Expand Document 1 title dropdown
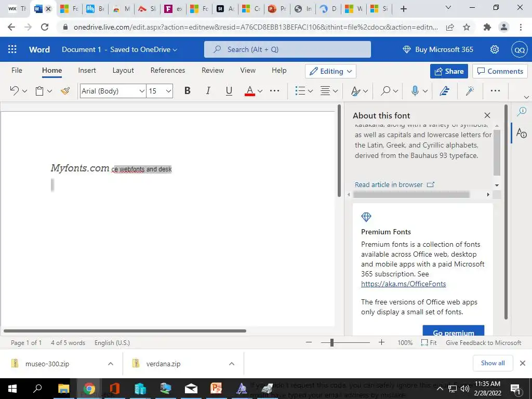 (x=175, y=50)
